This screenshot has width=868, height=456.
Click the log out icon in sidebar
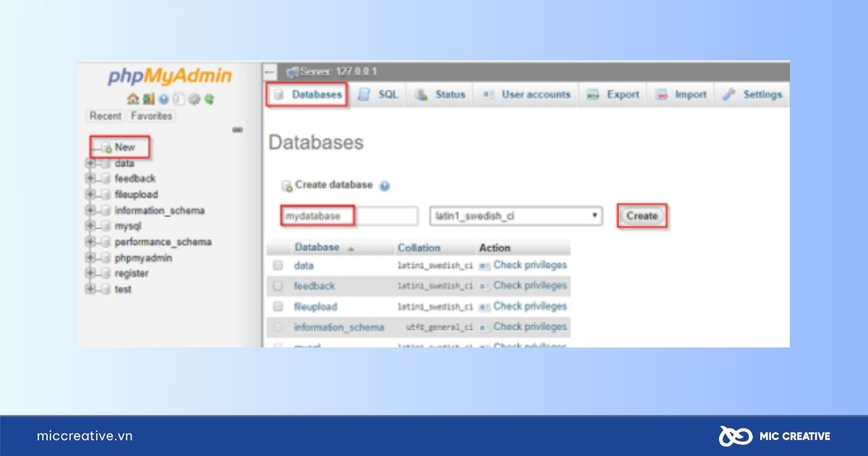pyautogui.click(x=148, y=99)
